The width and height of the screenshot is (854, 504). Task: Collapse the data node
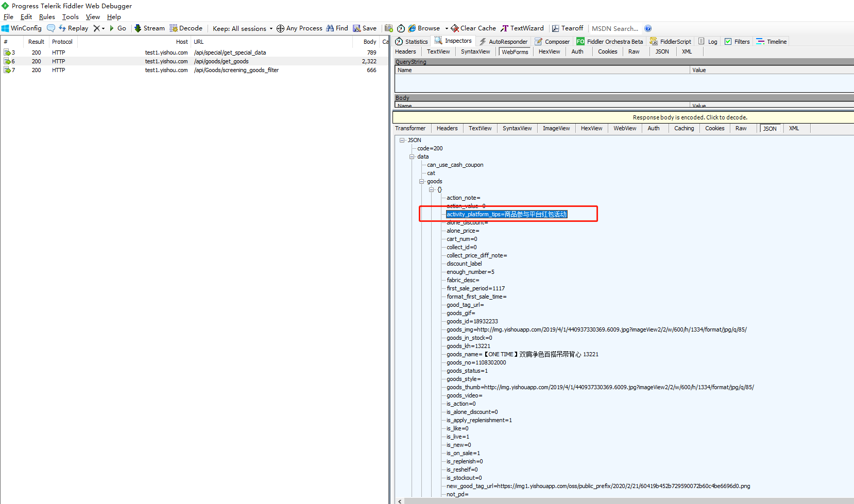coord(412,157)
